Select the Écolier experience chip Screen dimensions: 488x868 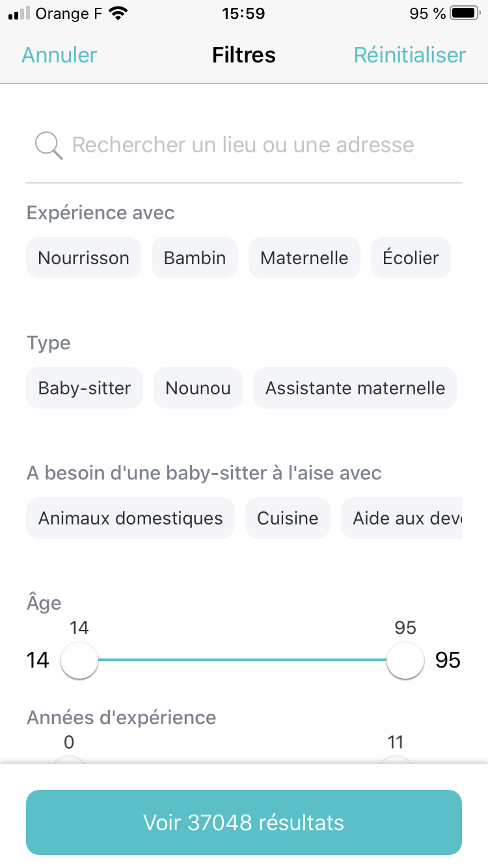[x=411, y=258]
